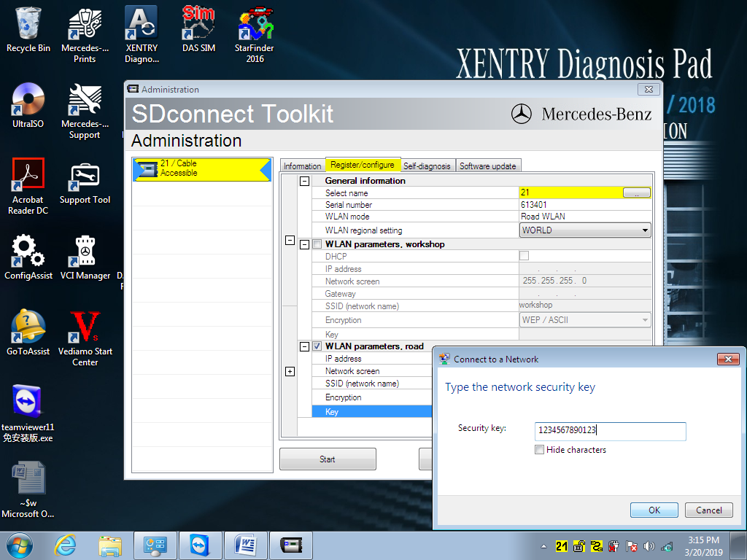Image resolution: width=747 pixels, height=560 pixels.
Task: Switch to Word taskbar button
Action: coord(245,545)
